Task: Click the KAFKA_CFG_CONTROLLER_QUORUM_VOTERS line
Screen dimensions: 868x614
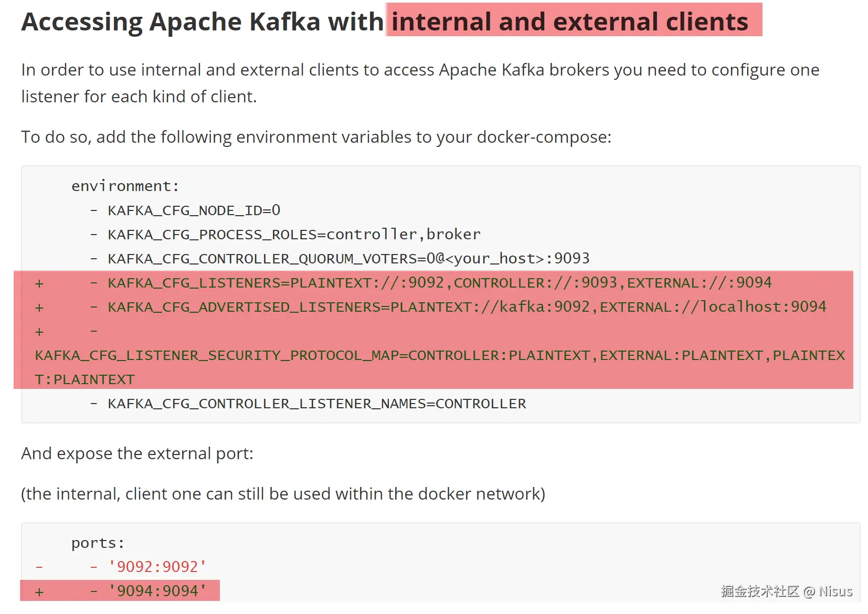Action: (x=348, y=259)
